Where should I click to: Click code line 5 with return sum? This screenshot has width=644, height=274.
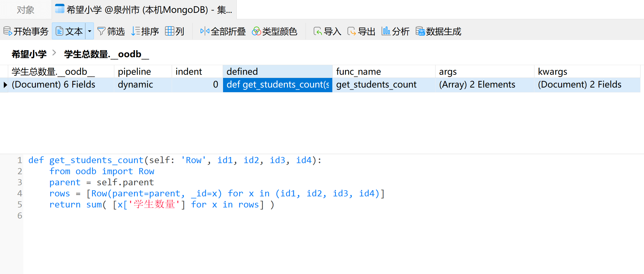tap(162, 205)
